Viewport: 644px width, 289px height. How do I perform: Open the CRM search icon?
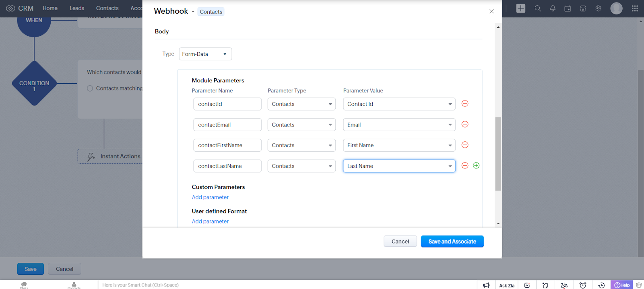(537, 8)
